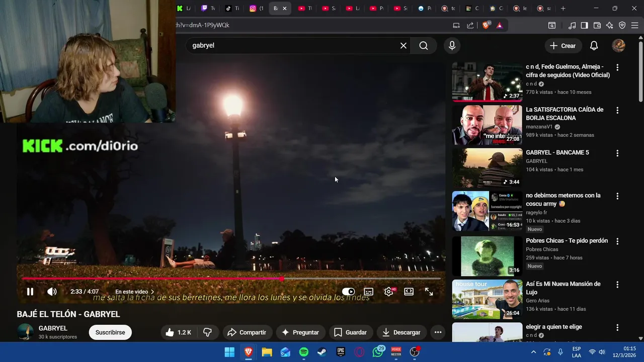Open WhatsApp from the taskbar

coord(378,352)
